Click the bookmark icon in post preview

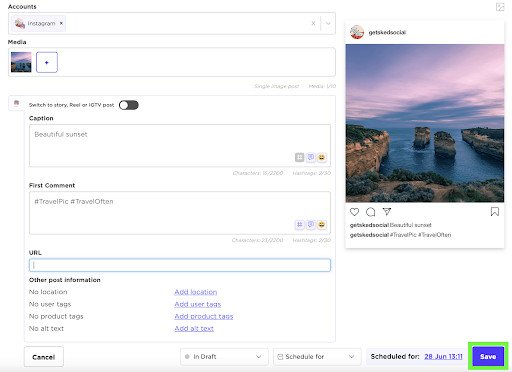click(495, 212)
